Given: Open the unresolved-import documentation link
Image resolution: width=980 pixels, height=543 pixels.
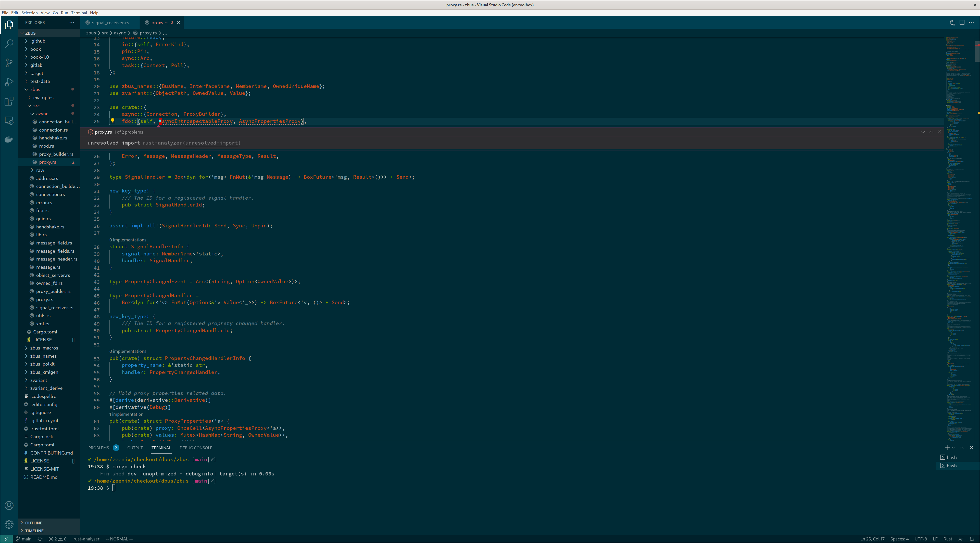Looking at the screenshot, I should tap(211, 143).
